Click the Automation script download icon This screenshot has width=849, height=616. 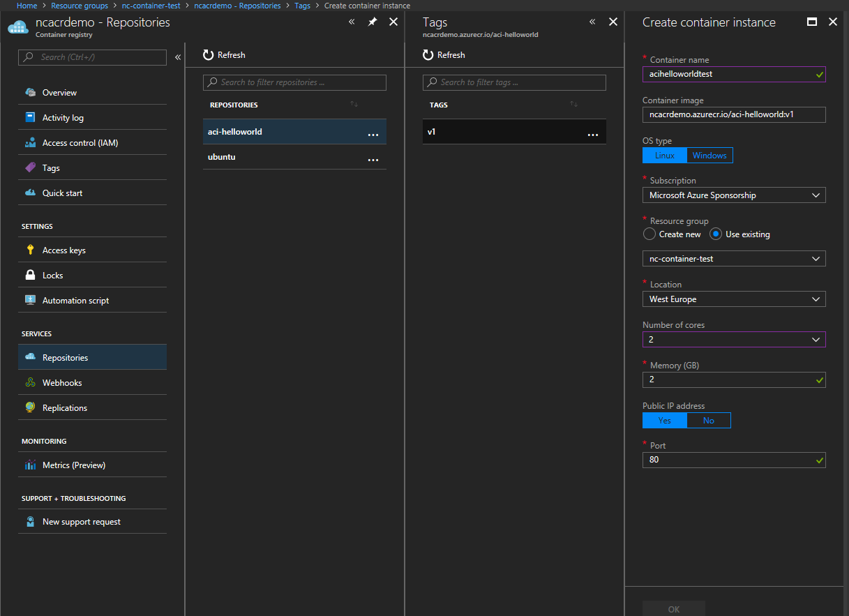(30, 301)
